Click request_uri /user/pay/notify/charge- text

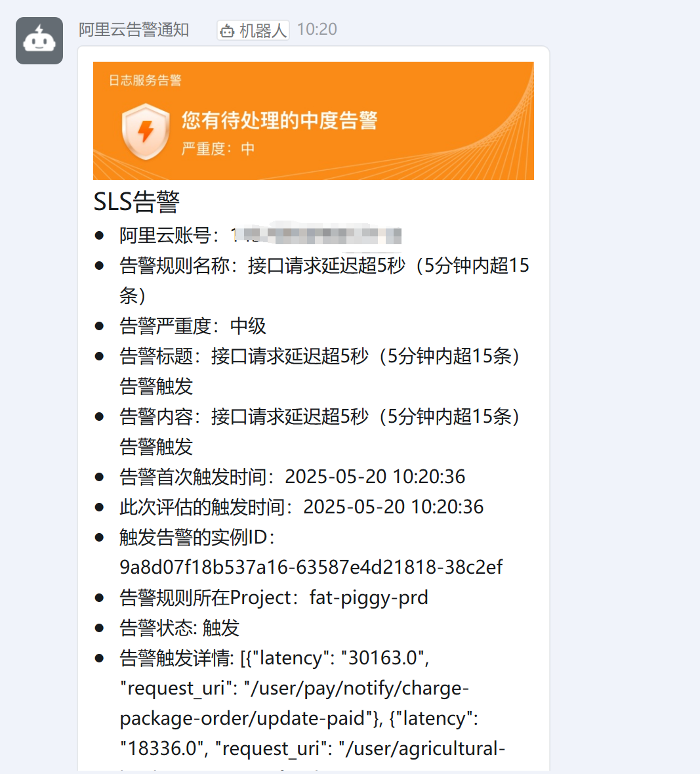tap(356, 689)
